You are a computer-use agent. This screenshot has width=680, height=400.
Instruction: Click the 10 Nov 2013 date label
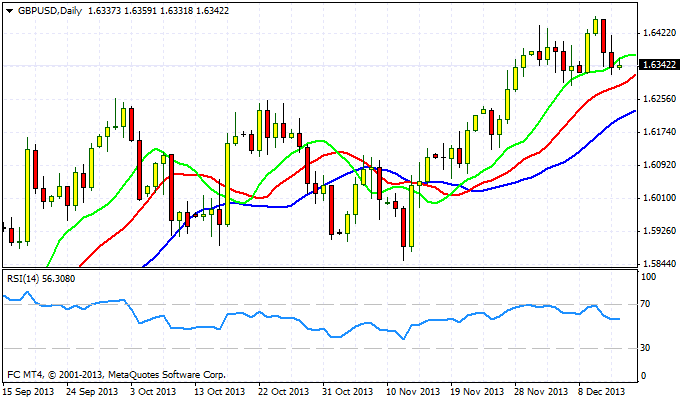(412, 391)
